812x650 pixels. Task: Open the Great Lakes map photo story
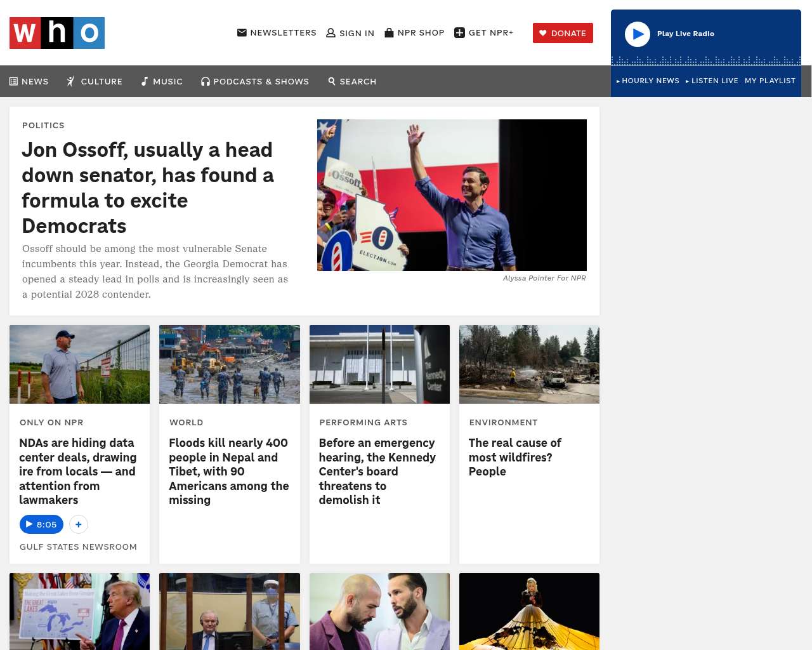coord(79,611)
